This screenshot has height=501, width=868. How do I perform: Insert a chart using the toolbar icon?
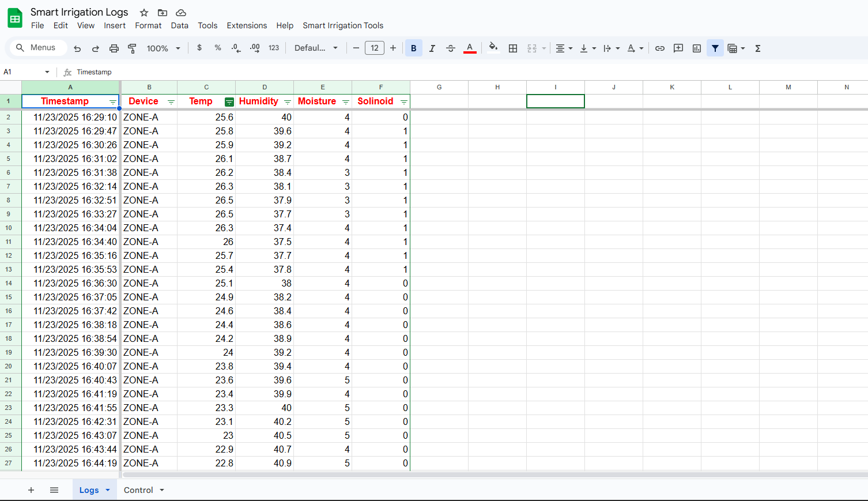pyautogui.click(x=697, y=48)
